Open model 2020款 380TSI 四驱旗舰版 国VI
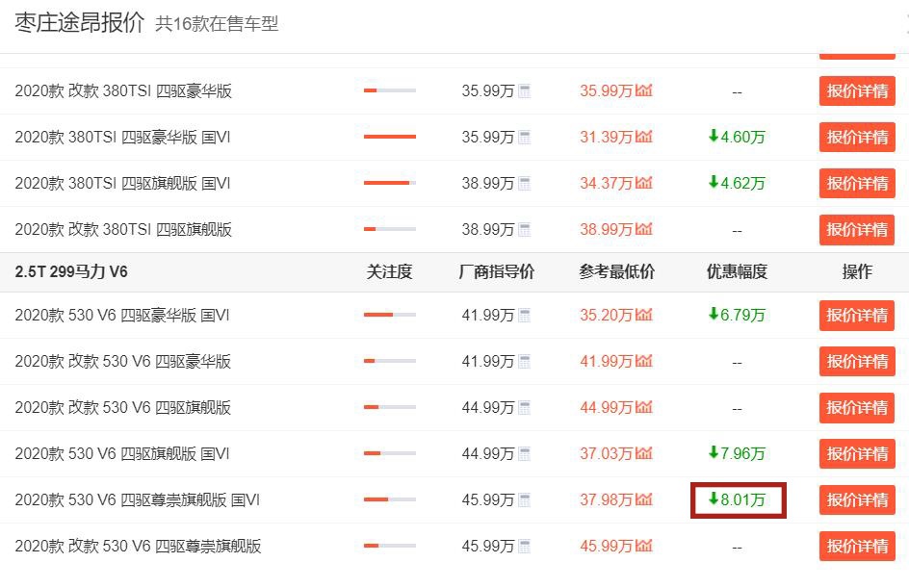This screenshot has width=909, height=588. (x=123, y=184)
